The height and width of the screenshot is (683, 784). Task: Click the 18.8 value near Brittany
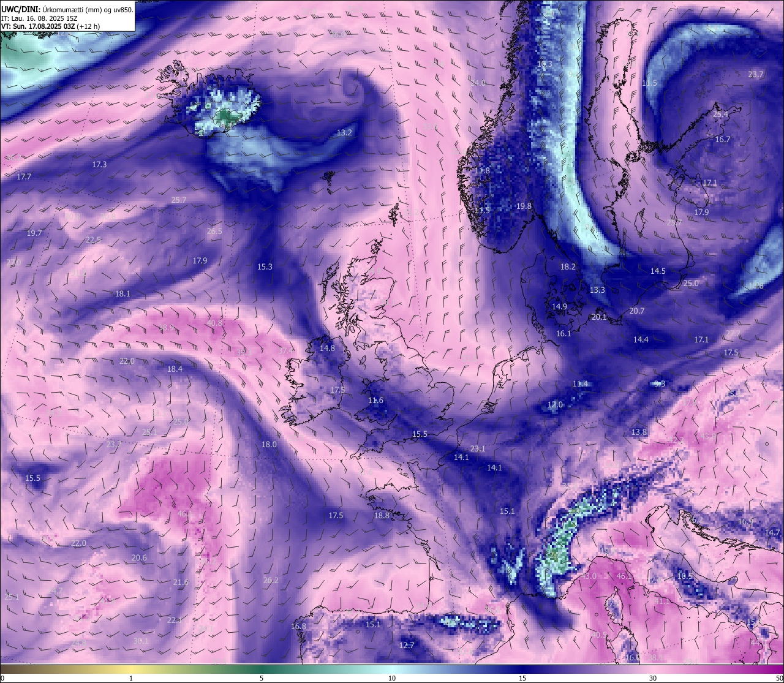tap(382, 516)
